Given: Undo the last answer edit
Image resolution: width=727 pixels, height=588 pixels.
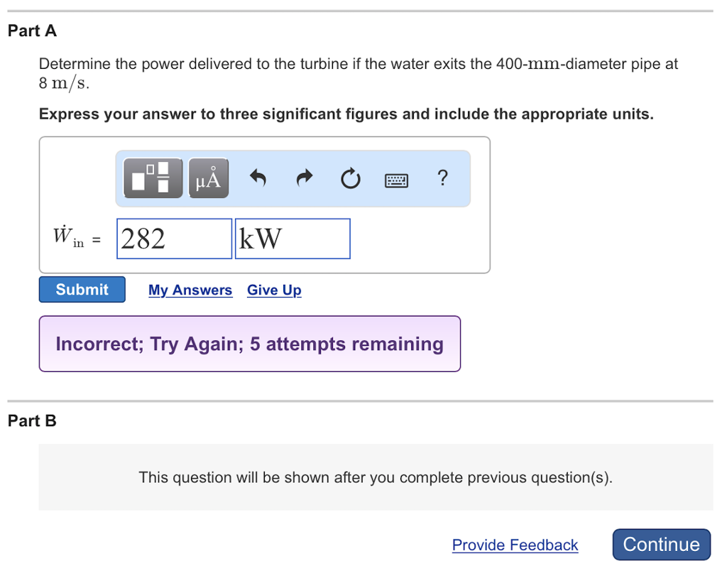Looking at the screenshot, I should (x=258, y=178).
